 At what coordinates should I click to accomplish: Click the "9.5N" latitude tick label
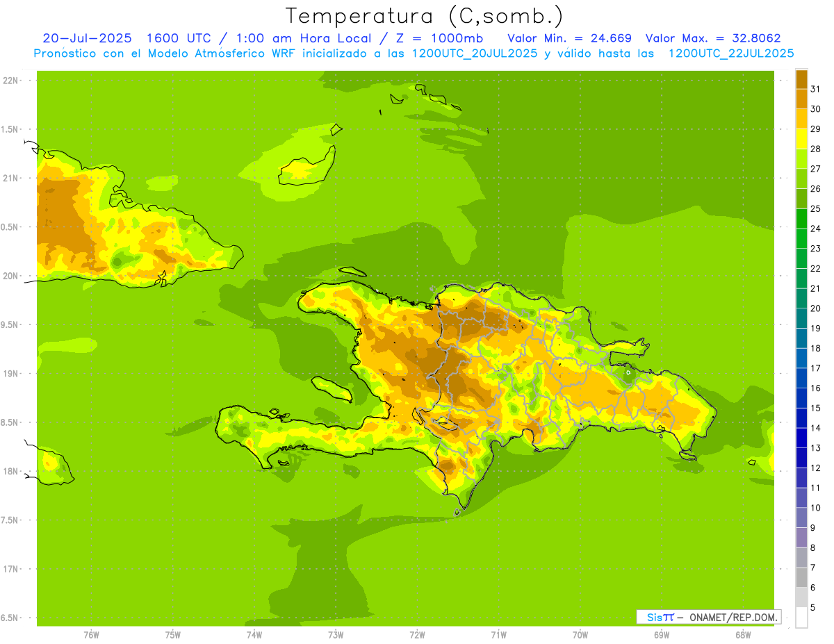10,324
